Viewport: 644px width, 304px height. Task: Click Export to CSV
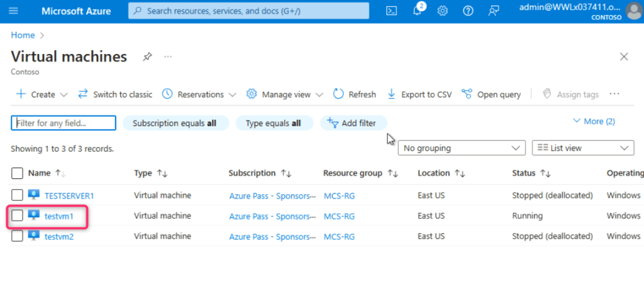coord(419,94)
